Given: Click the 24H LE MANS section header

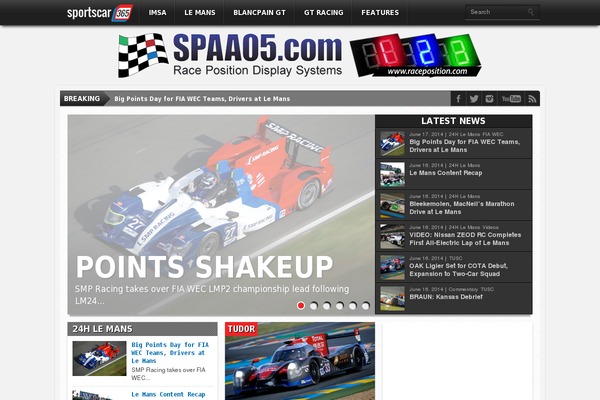Looking at the screenshot, I should coord(142,329).
